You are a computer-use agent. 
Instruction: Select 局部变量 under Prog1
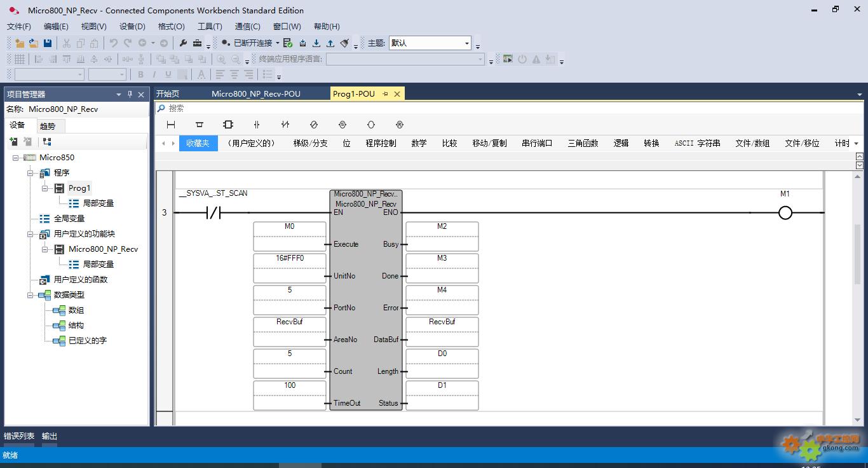[98, 203]
